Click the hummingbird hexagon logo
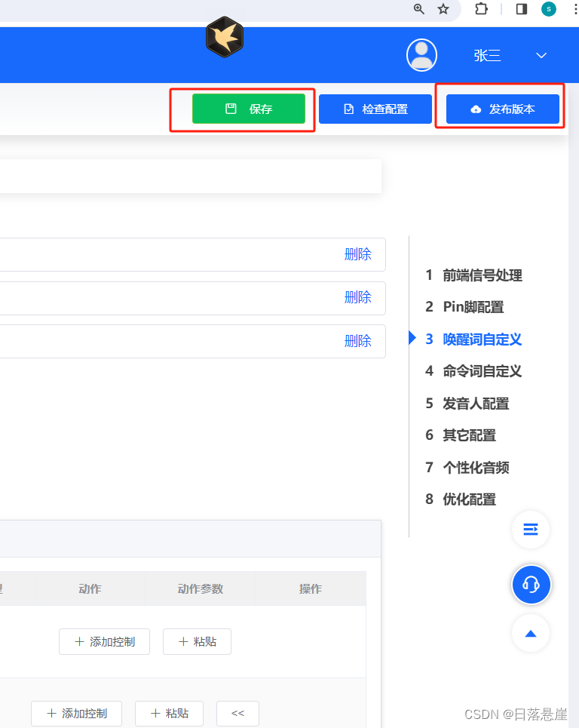Screen dimensions: 579x728 tap(225, 37)
